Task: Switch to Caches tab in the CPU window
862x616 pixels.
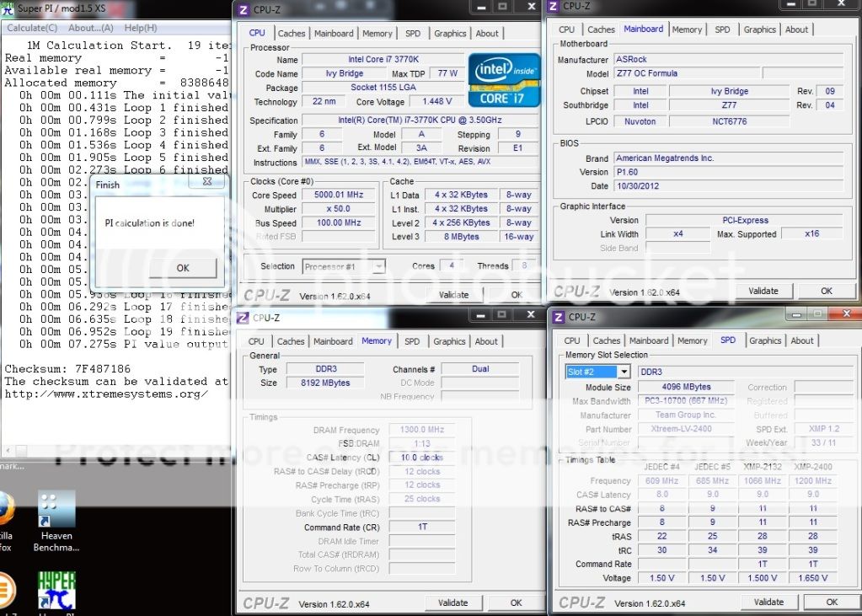Action: pyautogui.click(x=292, y=34)
